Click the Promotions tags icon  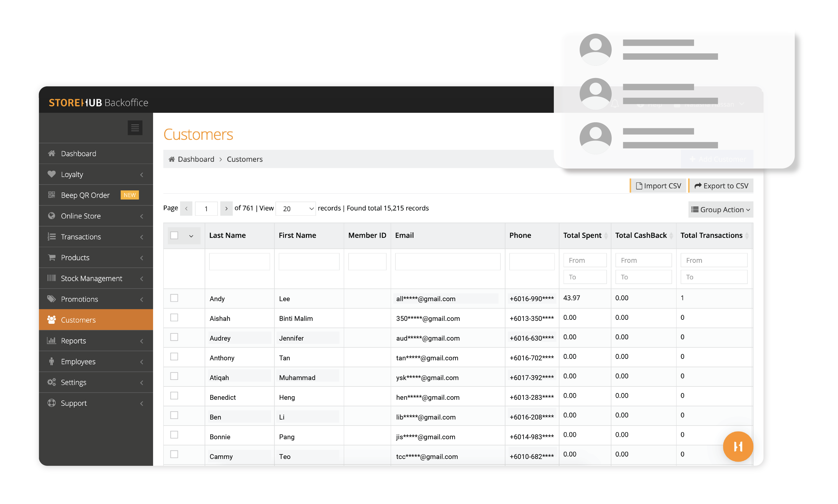[51, 299]
